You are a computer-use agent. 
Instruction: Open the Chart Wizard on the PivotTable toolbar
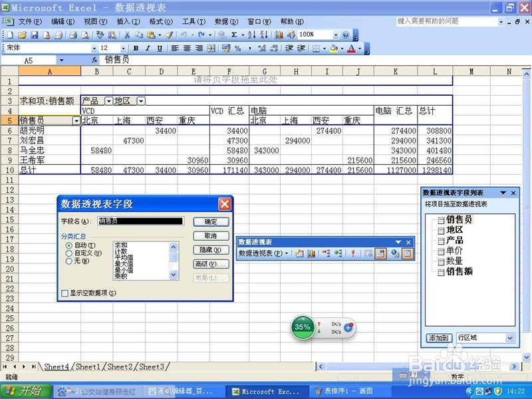pyautogui.click(x=311, y=253)
